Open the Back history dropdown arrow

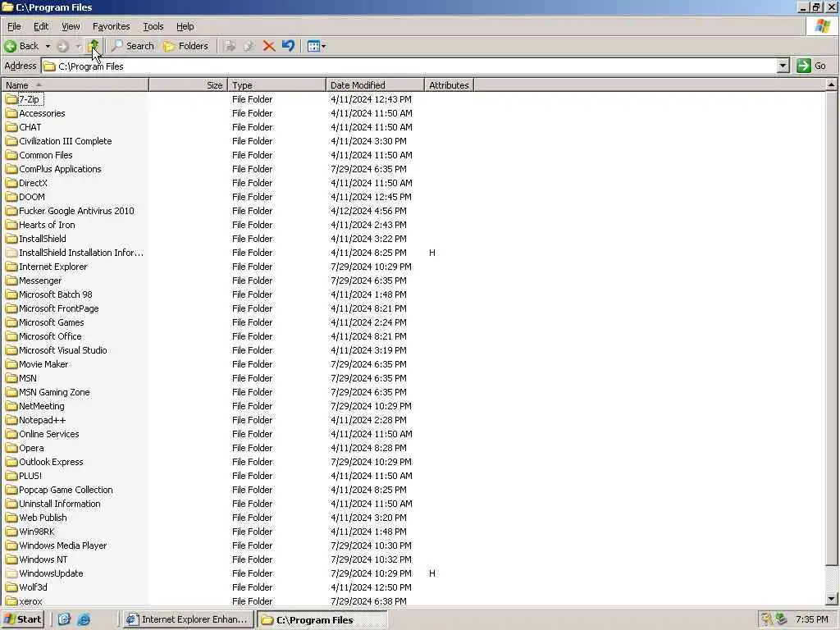pyautogui.click(x=48, y=46)
